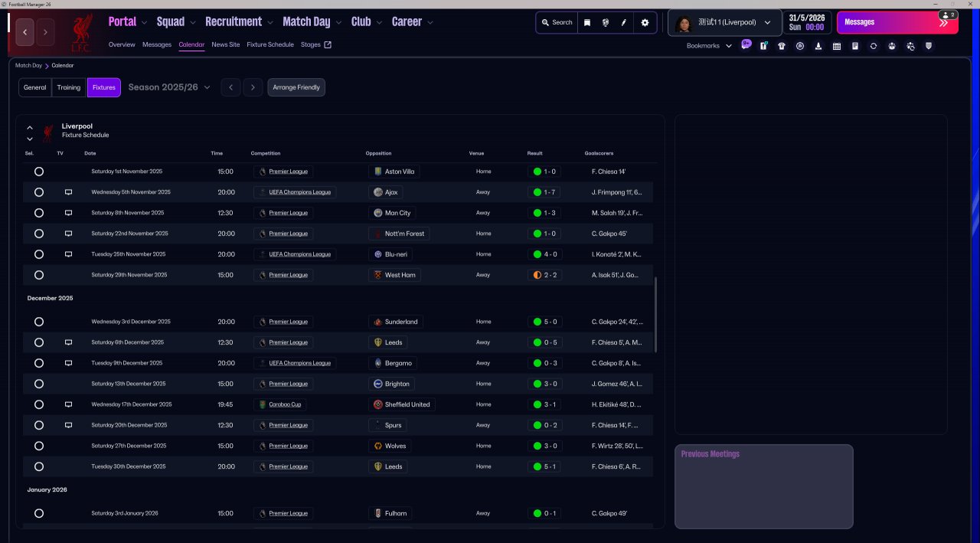This screenshot has height=543, width=980.
Task: Click the circular badge icon in bookmarks bar
Action: [800, 46]
